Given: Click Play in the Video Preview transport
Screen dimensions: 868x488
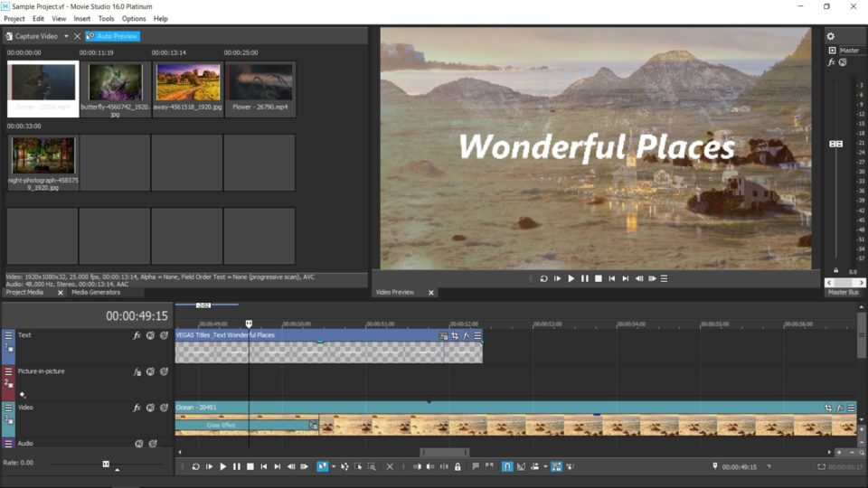Looking at the screenshot, I should click(x=571, y=279).
